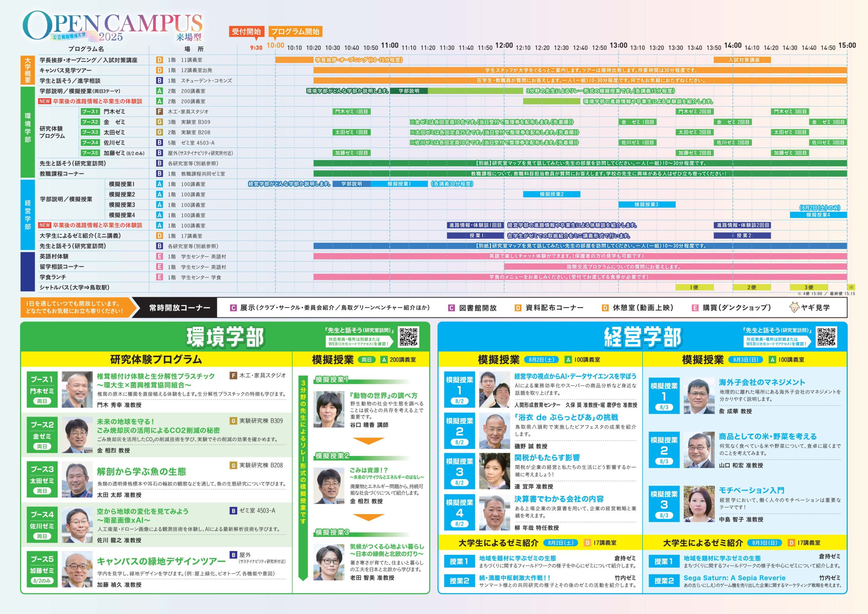Click the 12:00 time label
868x614 pixels.
[504, 46]
